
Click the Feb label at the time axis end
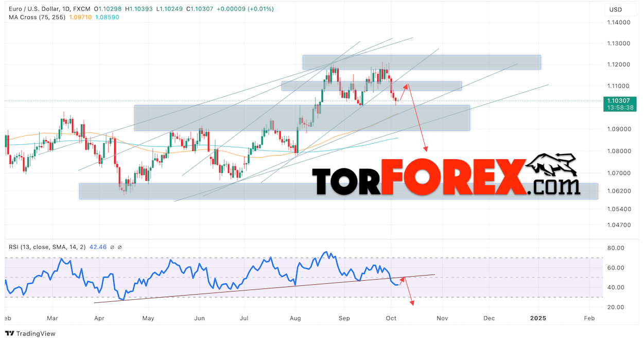tap(589, 318)
